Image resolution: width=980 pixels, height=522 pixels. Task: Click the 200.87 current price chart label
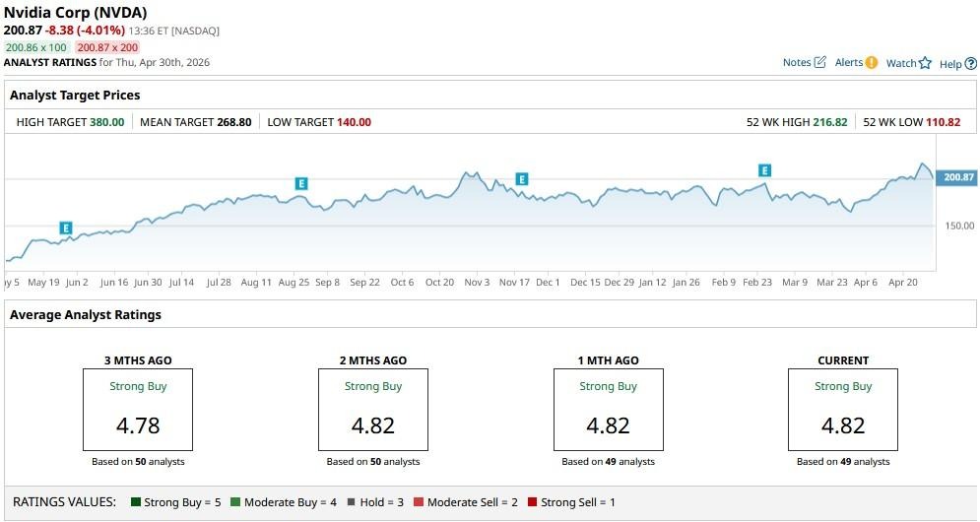957,177
